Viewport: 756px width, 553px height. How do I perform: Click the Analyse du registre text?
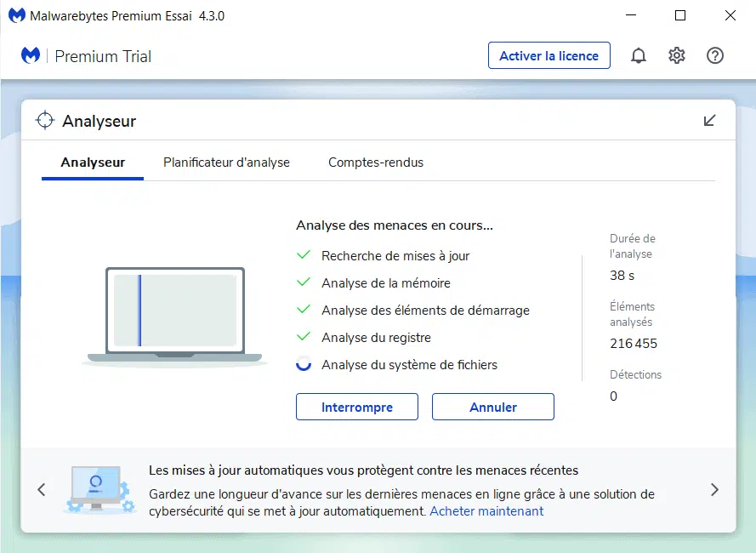click(x=376, y=338)
